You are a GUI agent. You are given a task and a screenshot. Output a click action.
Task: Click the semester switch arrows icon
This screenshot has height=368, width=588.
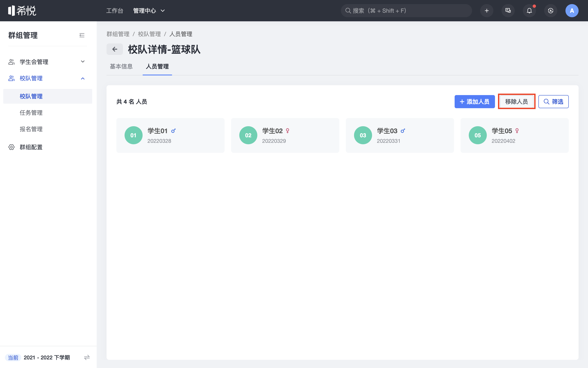(87, 357)
